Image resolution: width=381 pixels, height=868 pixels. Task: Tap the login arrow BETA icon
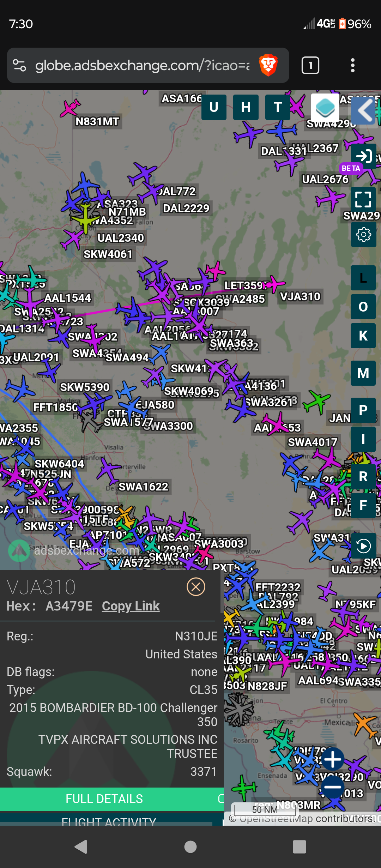pyautogui.click(x=364, y=156)
